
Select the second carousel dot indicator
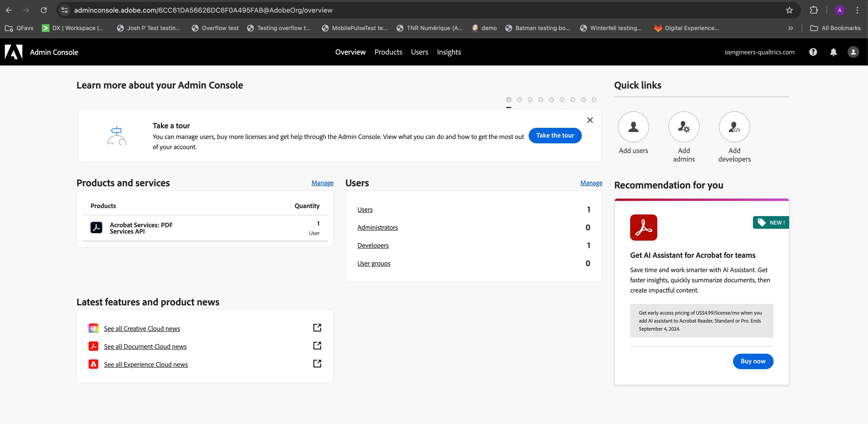click(x=519, y=100)
